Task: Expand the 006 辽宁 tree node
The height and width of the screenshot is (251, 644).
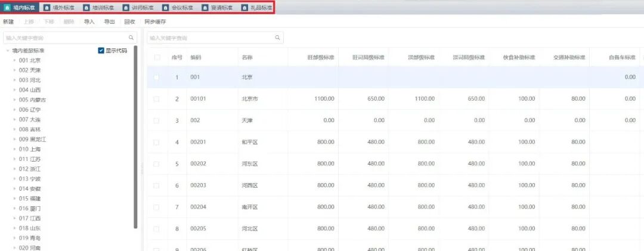Action: point(15,110)
